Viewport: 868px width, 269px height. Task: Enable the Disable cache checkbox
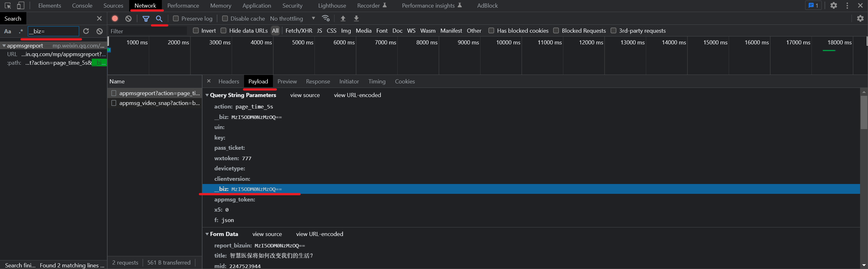(225, 18)
